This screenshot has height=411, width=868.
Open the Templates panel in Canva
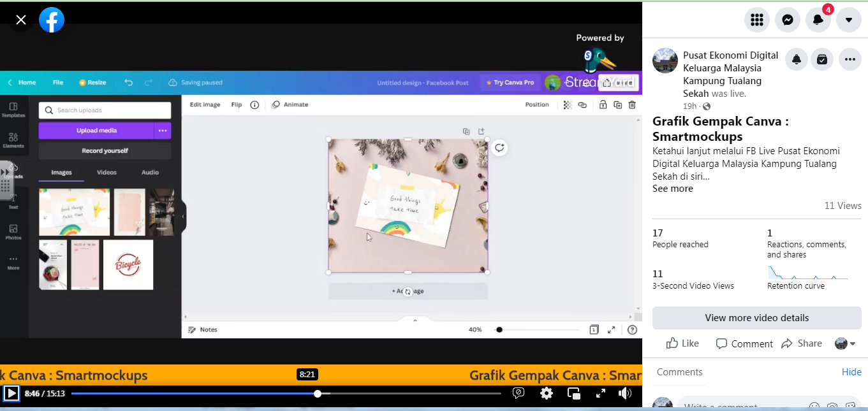[13, 110]
